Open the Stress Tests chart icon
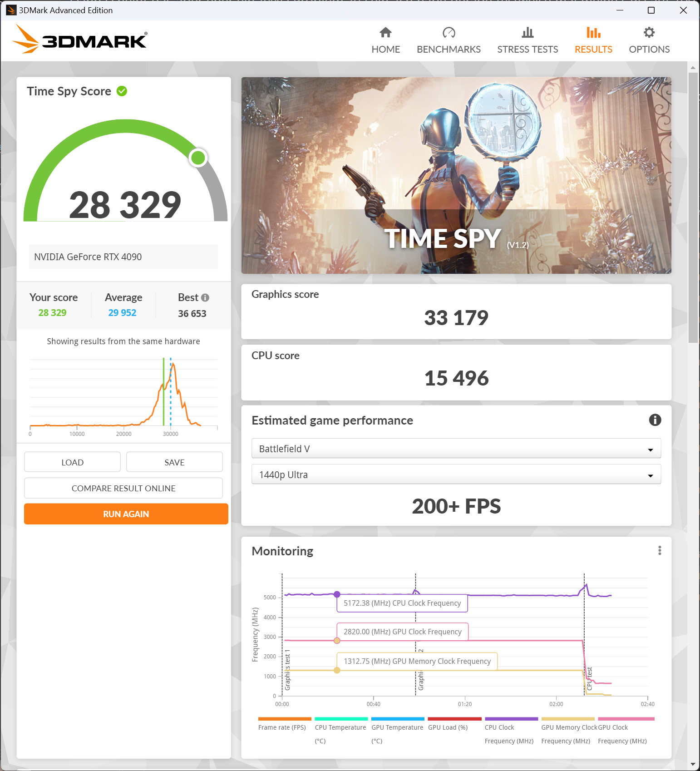This screenshot has height=771, width=700. coord(527,32)
